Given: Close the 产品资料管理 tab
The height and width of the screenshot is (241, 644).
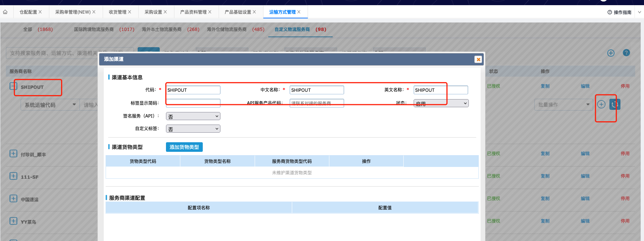Looking at the screenshot, I should pyautogui.click(x=210, y=12).
